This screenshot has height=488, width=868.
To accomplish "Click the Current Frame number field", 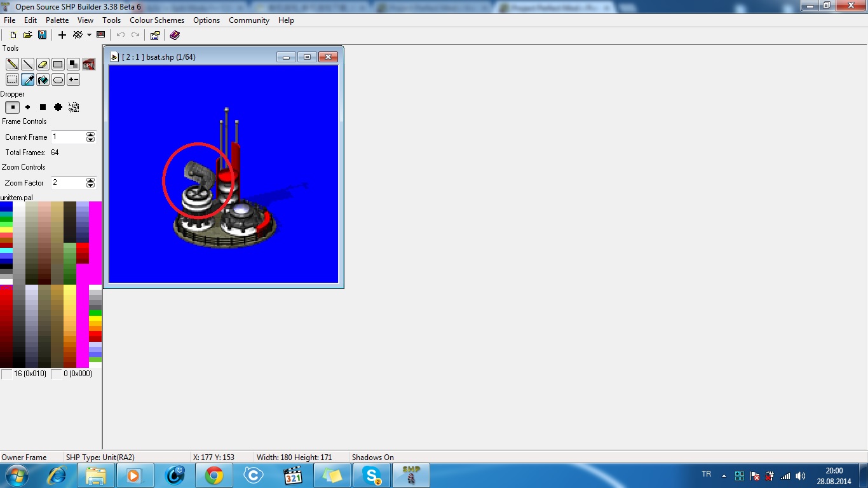I will [68, 137].
